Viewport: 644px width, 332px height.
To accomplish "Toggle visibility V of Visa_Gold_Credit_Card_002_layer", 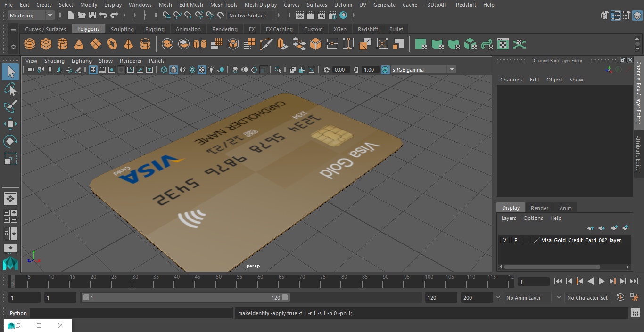I will coord(504,240).
